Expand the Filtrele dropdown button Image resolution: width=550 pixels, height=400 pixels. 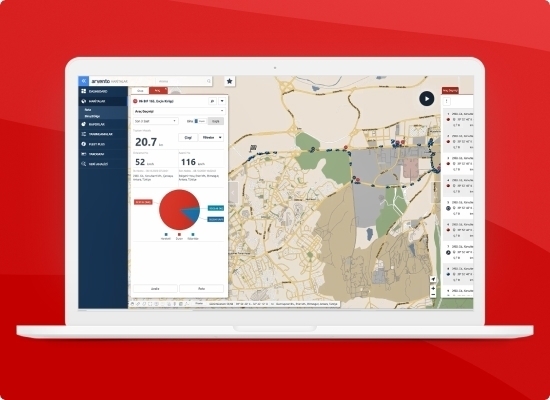(211, 138)
